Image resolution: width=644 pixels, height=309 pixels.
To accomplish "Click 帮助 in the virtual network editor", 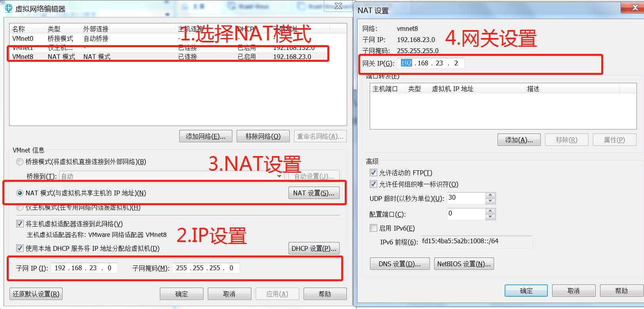I will tap(325, 294).
